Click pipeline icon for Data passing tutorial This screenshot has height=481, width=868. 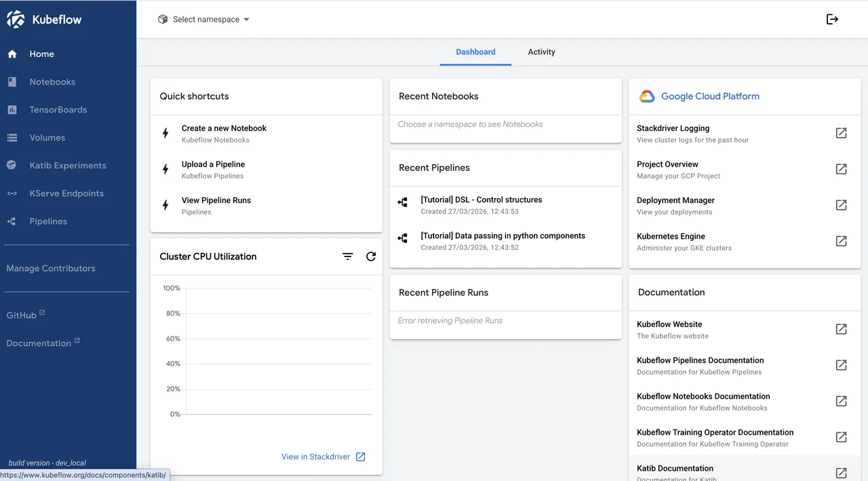[x=403, y=238]
